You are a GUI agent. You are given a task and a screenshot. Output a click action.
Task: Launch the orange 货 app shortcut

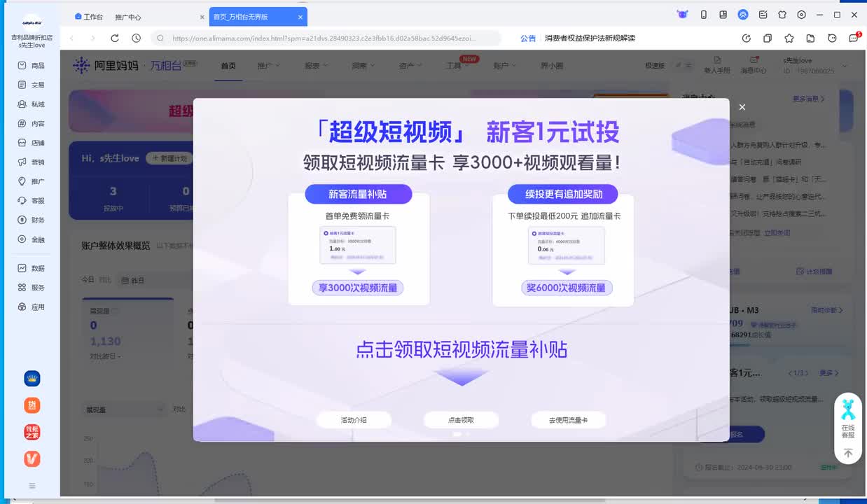[x=32, y=405]
